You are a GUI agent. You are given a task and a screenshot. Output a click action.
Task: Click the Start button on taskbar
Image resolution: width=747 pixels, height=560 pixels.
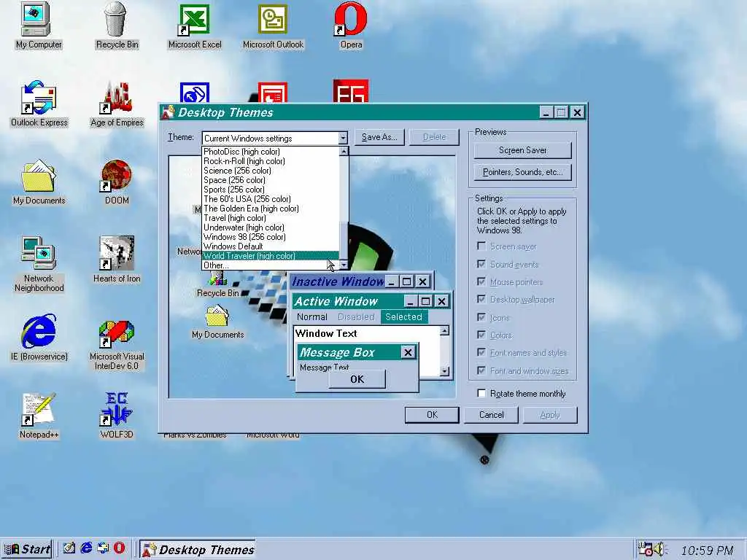(27, 549)
